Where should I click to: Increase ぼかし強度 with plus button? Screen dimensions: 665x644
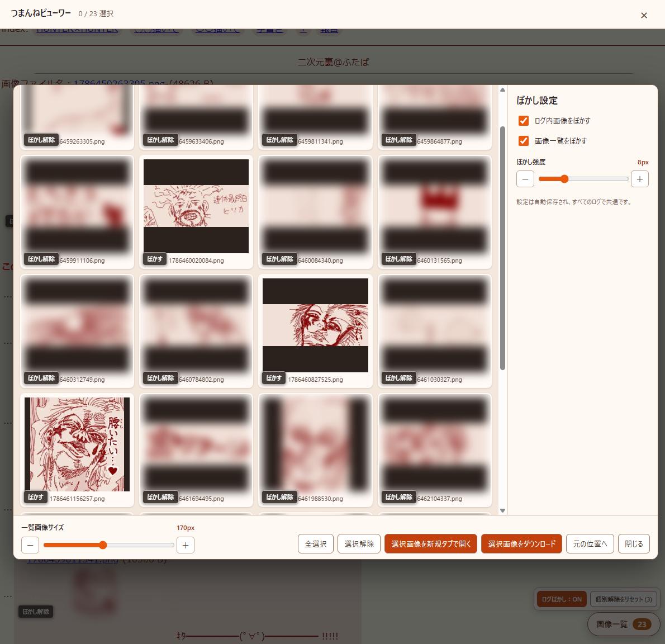639,179
